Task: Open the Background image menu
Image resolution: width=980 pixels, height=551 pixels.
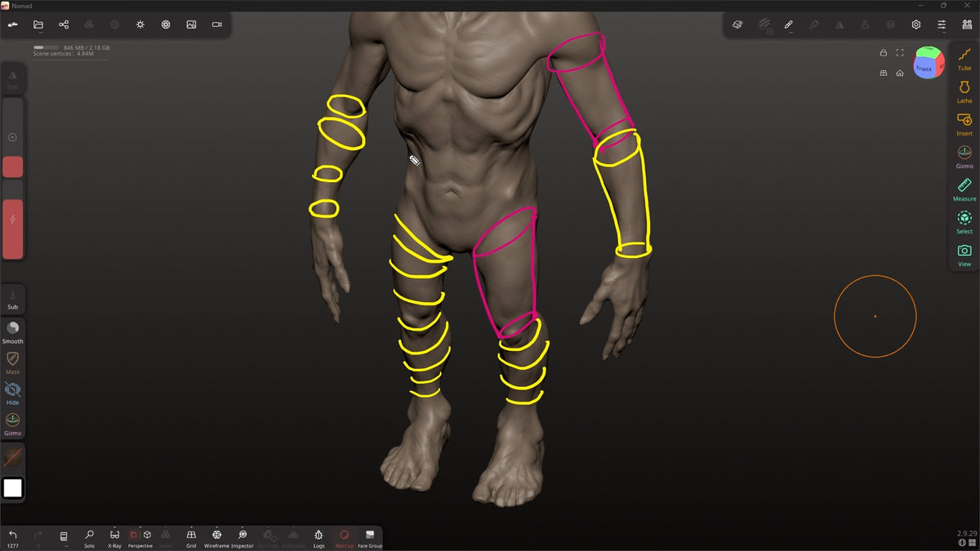Action: click(191, 24)
